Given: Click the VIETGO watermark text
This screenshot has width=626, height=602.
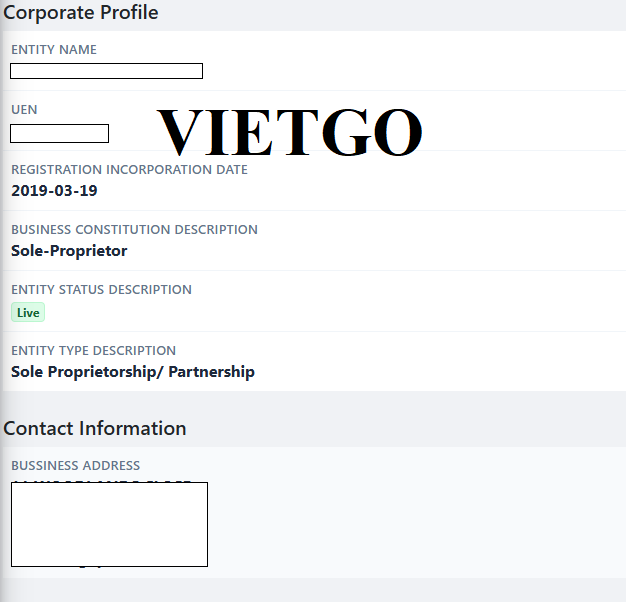Looking at the screenshot, I should click(x=290, y=132).
